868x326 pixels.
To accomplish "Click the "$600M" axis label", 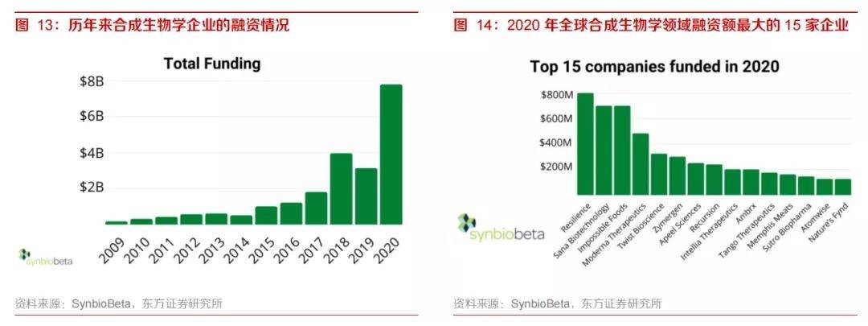I will [557, 118].
